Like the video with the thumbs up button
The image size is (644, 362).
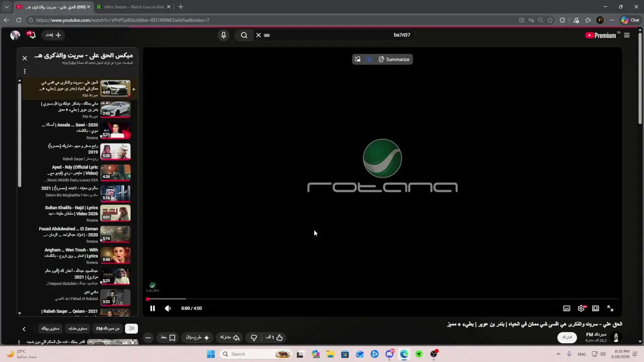click(x=275, y=337)
